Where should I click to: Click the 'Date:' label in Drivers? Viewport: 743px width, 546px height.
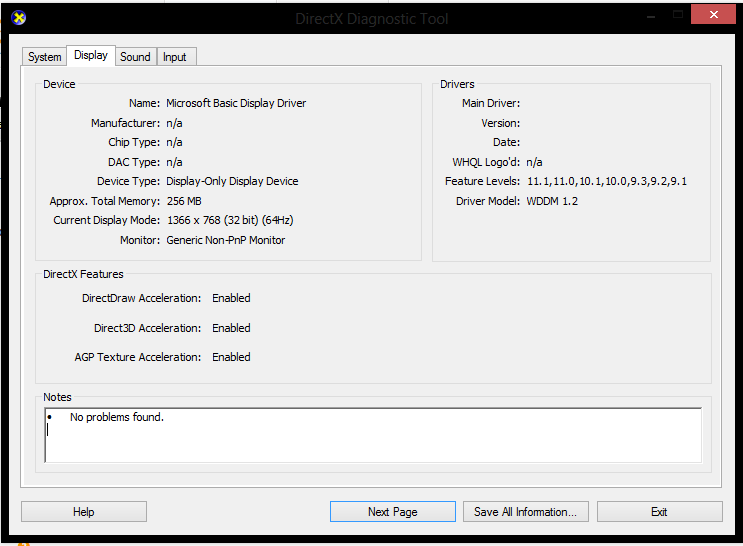507,142
